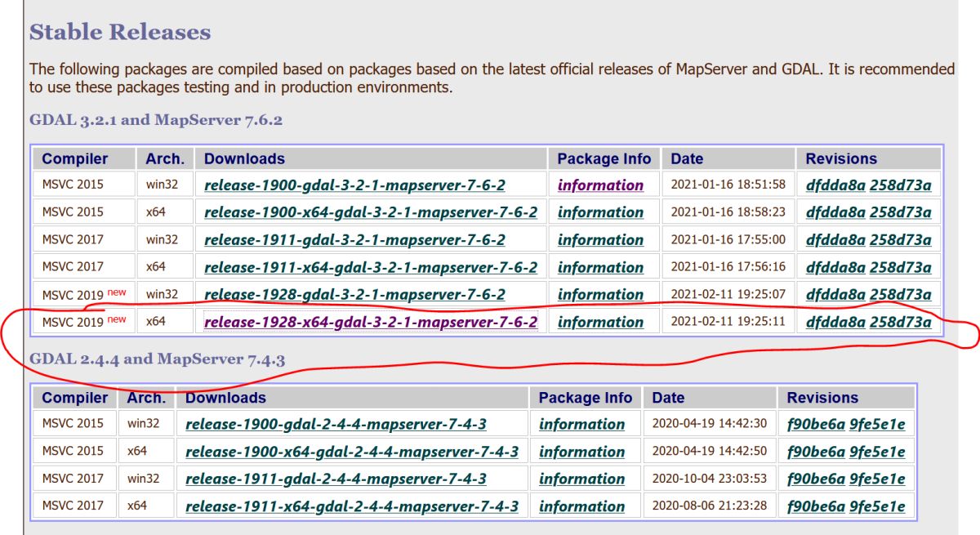This screenshot has width=980, height=535.
Task: Open revision 258d73a dated 2021-01-16 17:56:16
Action: coord(900,267)
